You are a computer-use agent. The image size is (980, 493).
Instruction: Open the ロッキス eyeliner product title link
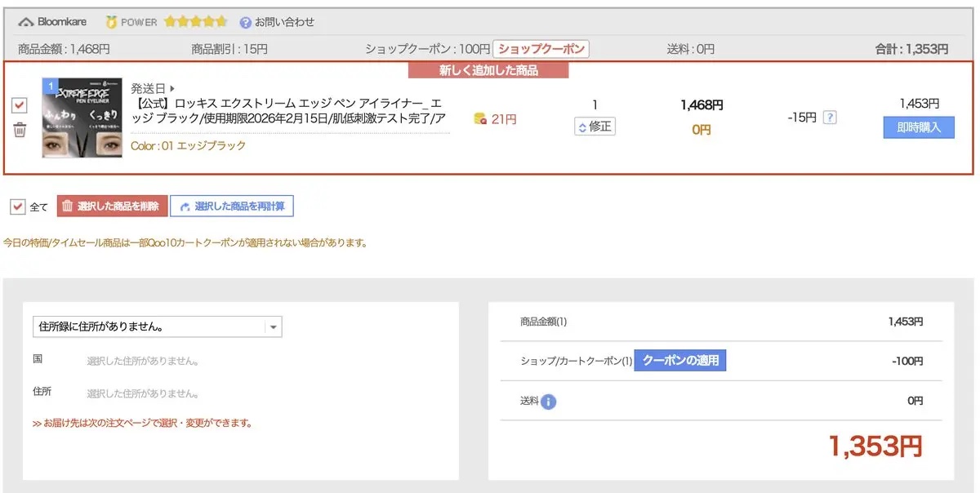(x=288, y=111)
